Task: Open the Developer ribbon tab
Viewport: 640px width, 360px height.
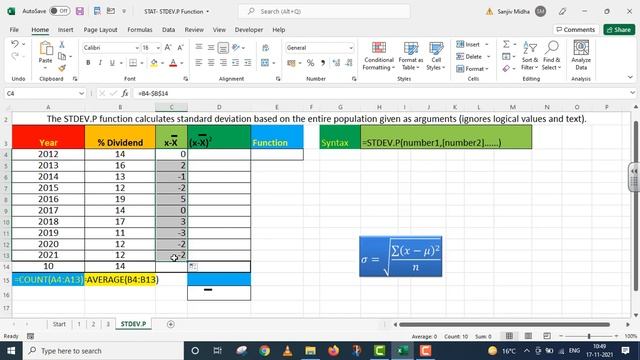Action: click(x=249, y=30)
